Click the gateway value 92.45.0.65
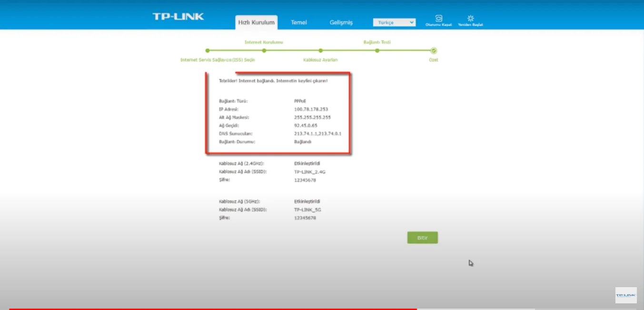The image size is (644, 310). pos(306,125)
